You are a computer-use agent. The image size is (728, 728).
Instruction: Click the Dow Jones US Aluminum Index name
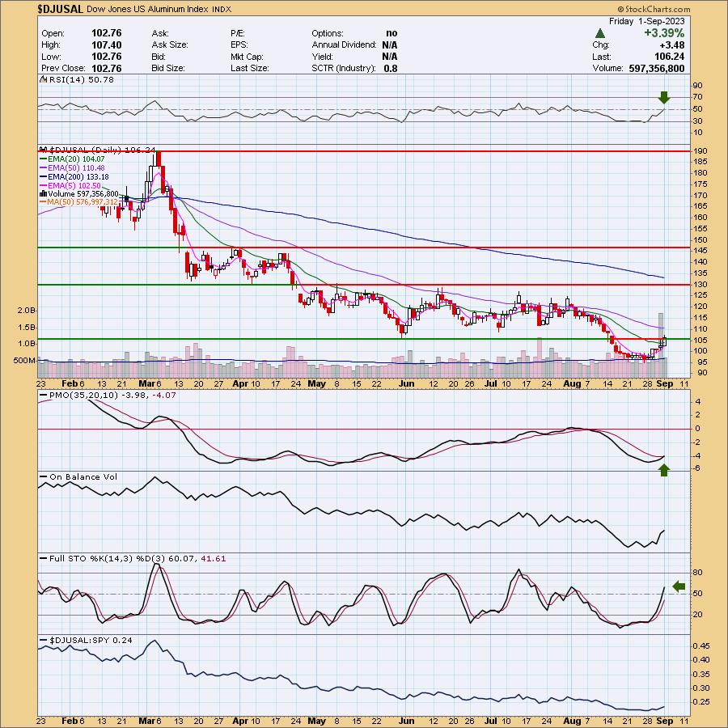147,9
